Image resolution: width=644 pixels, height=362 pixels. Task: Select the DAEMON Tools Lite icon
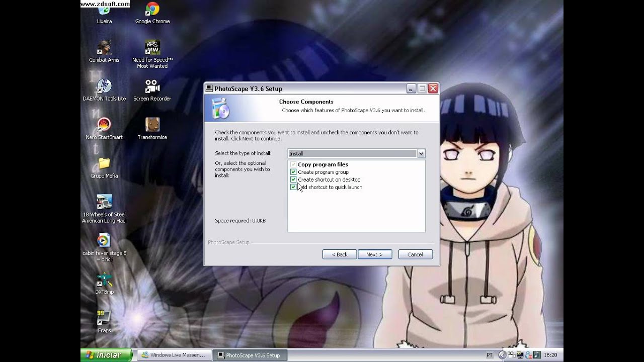[x=104, y=90]
